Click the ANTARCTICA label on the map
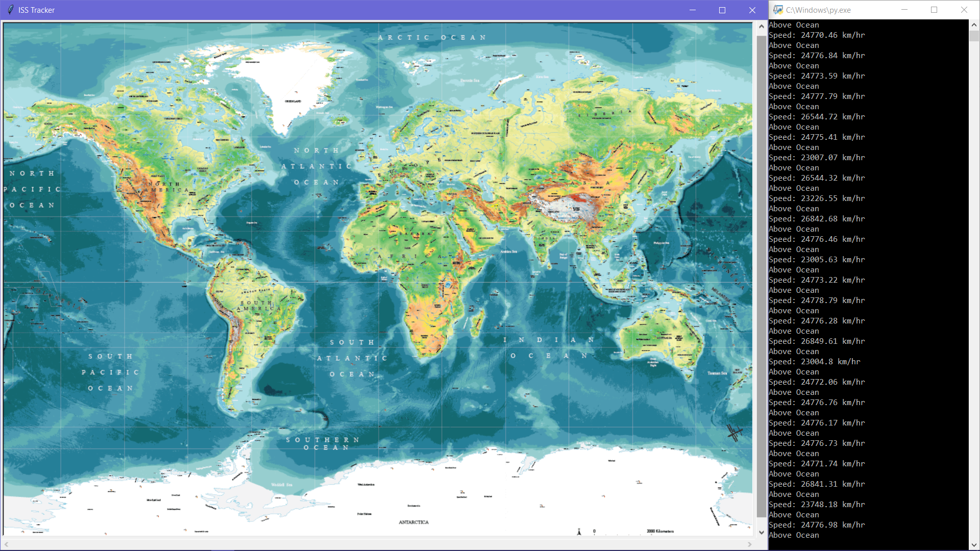This screenshot has width=980, height=551. coord(413,522)
